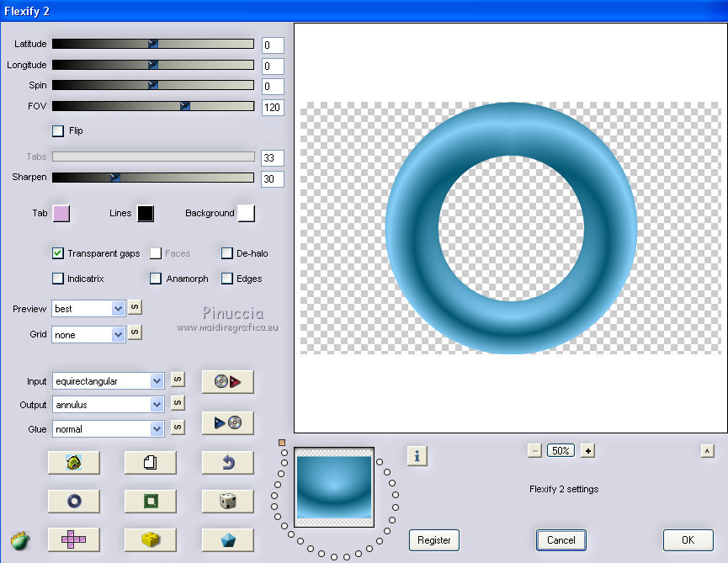Open the info 'i' button
Image resolution: width=728 pixels, height=563 pixels.
point(417,456)
